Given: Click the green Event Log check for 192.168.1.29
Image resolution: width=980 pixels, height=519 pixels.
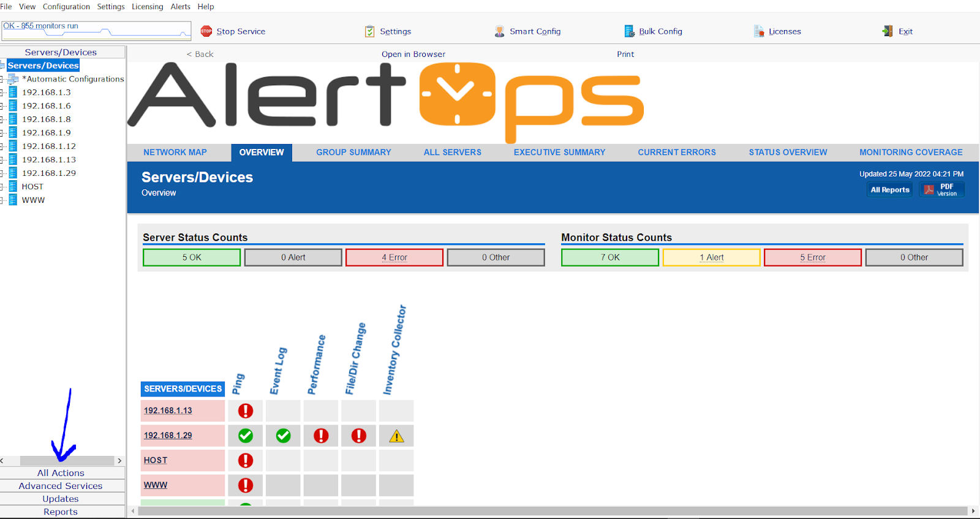Looking at the screenshot, I should coord(283,436).
